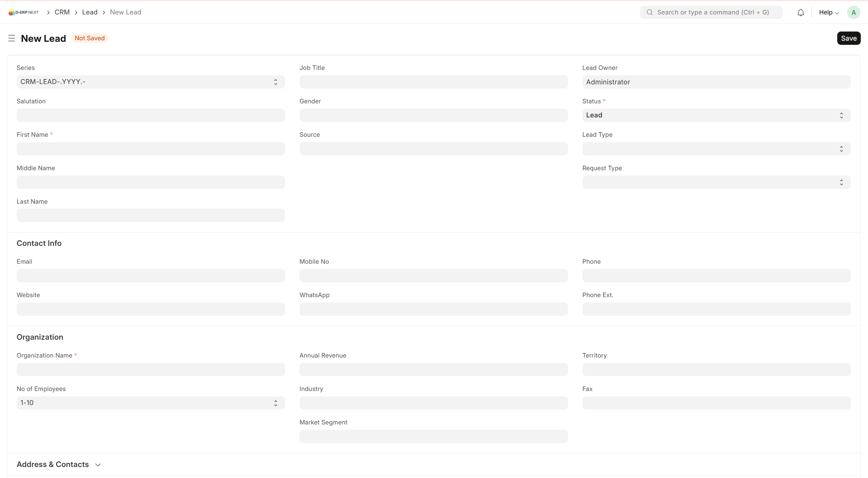
Task: Click the Email input field
Action: point(150,276)
